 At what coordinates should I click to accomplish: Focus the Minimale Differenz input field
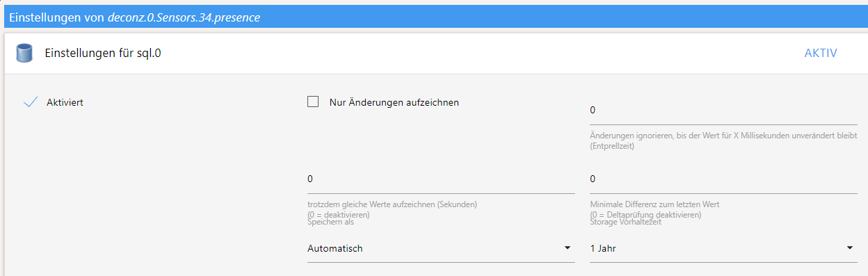click(723, 179)
